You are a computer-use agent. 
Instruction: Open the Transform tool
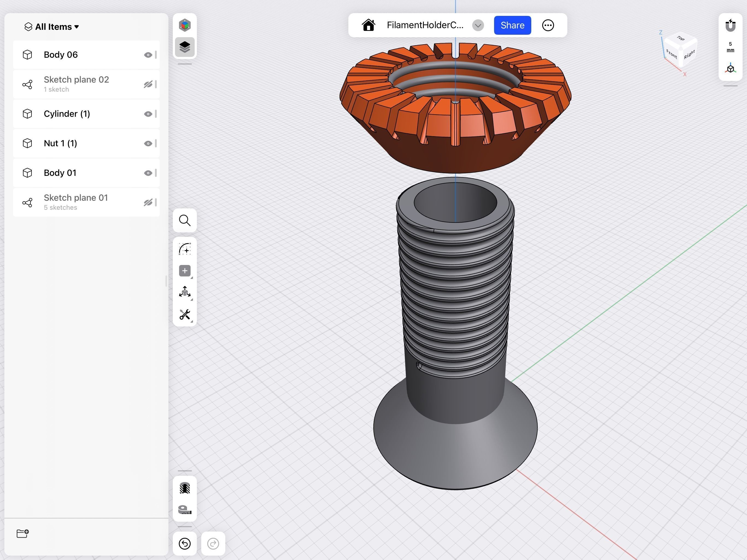pos(185,292)
